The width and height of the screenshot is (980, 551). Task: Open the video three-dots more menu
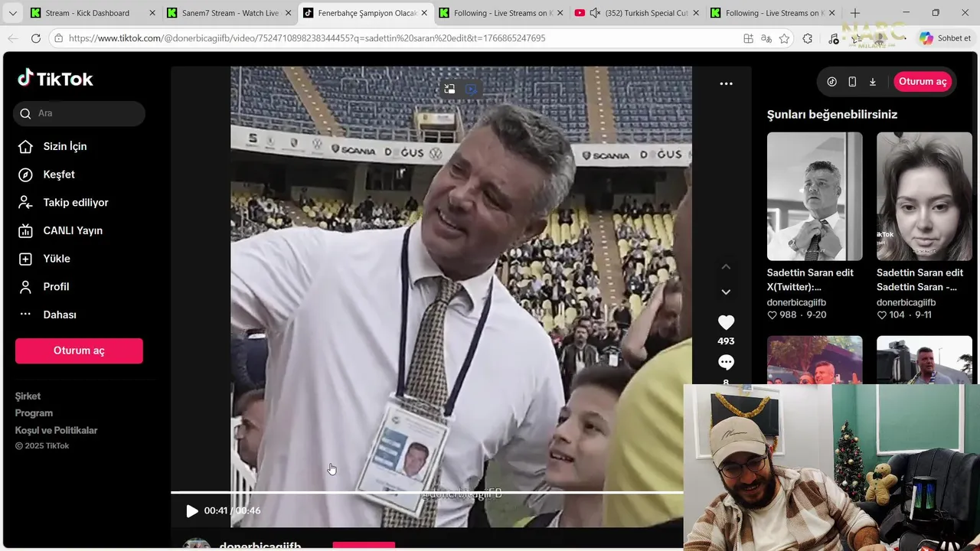[x=726, y=83]
